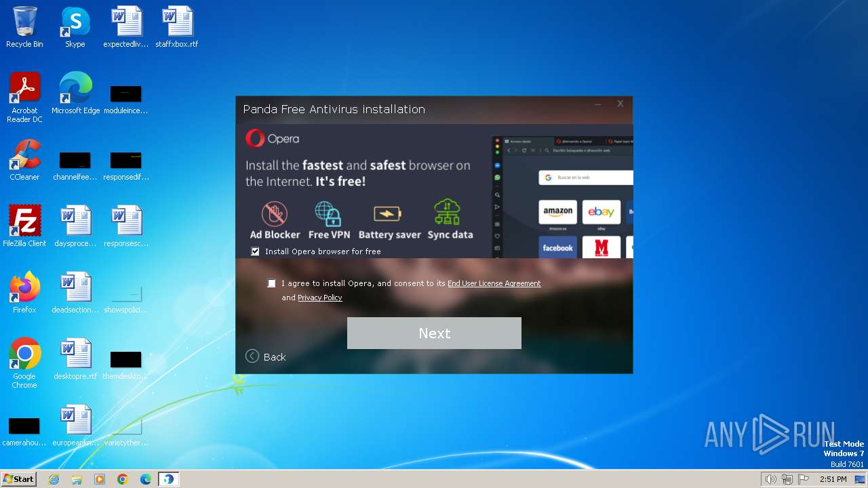Select the Microsoft Edge desktop shortcut

(x=75, y=93)
